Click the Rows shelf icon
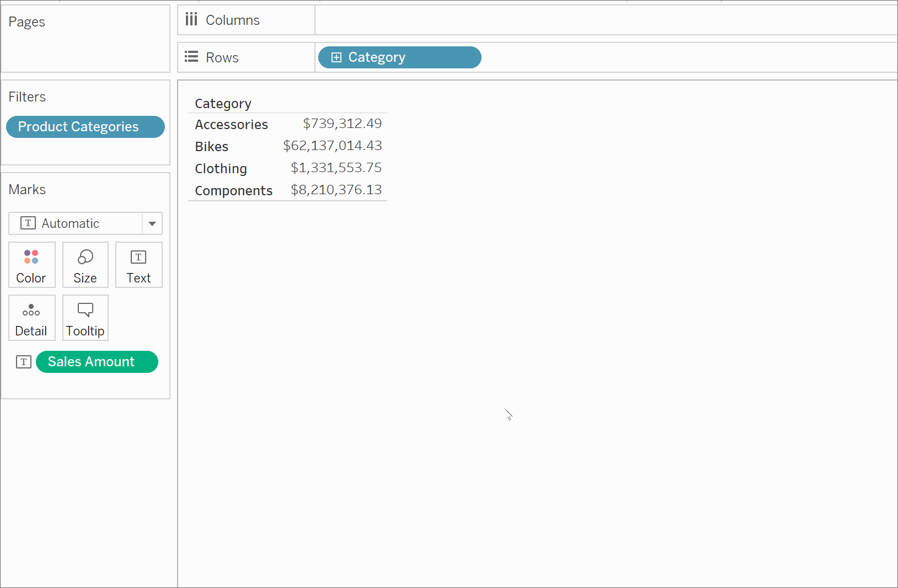898x588 pixels. 191,56
